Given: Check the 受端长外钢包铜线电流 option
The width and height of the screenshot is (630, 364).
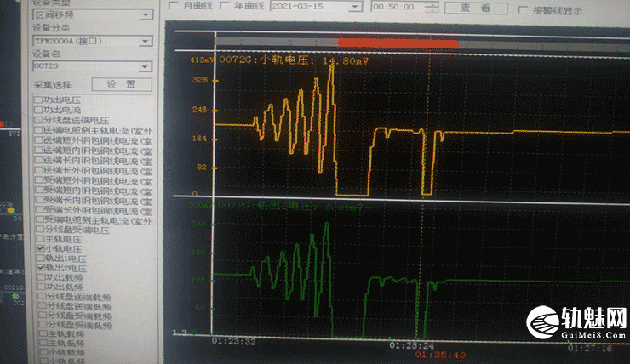Looking at the screenshot, I should 39,209.
